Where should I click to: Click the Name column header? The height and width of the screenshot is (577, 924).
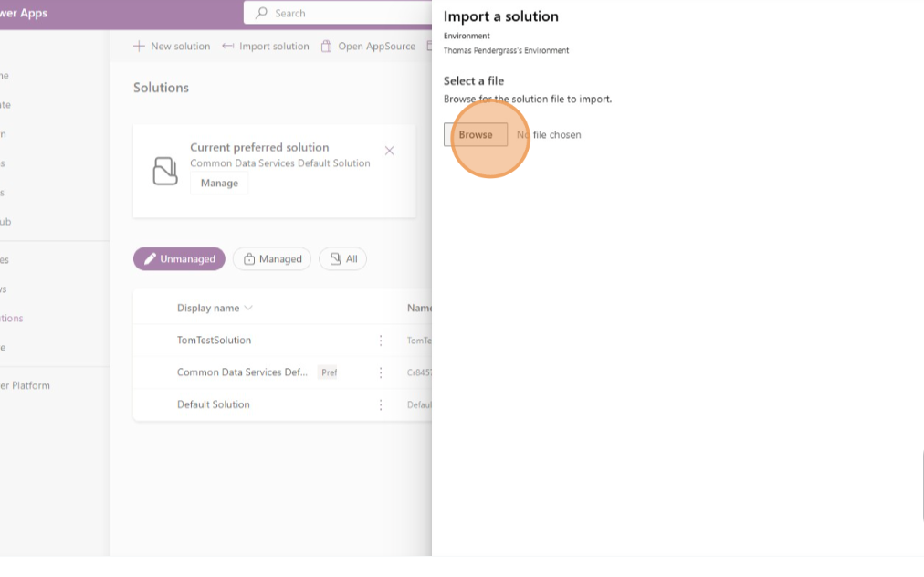419,308
